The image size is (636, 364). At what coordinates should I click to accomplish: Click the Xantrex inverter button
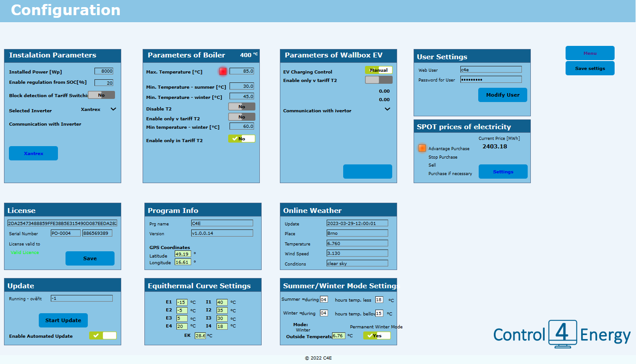tap(33, 153)
